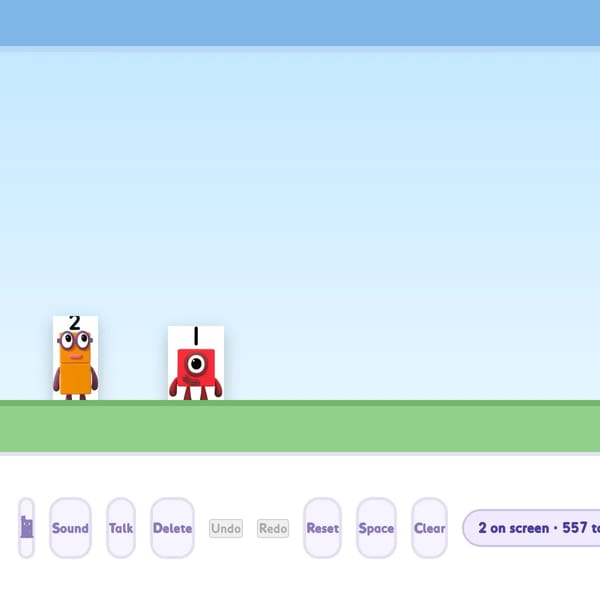Select the orange Numberblock Two character
The height and width of the screenshot is (600, 600).
pyautogui.click(x=75, y=358)
